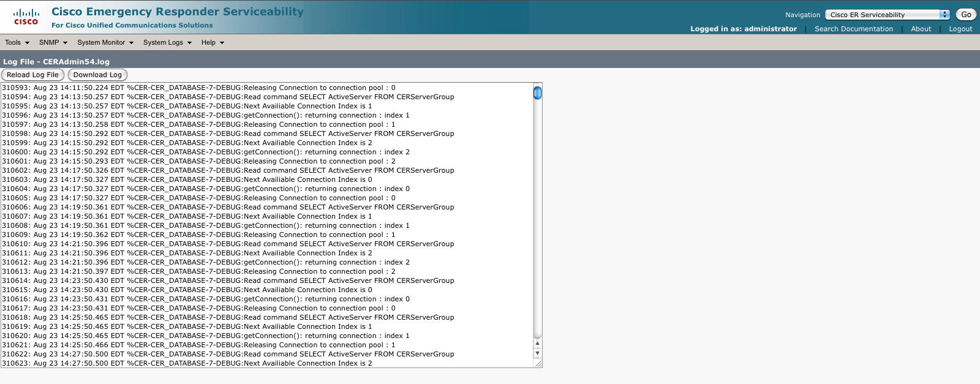Click Reload Log File button
This screenshot has width=980, height=384.
point(32,75)
